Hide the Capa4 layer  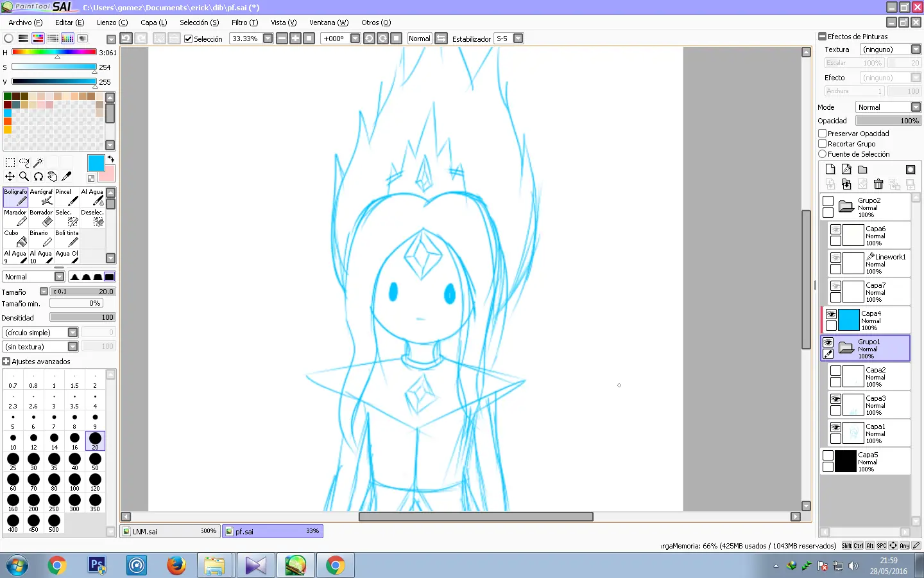[x=831, y=315]
